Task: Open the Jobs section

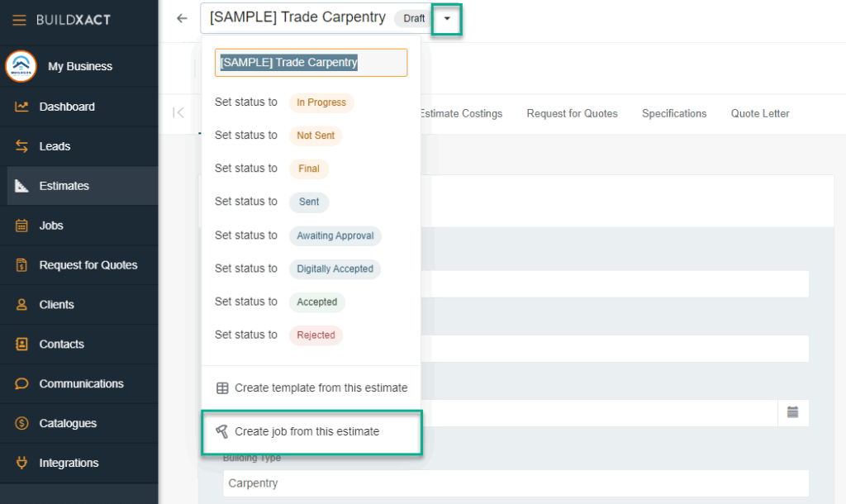Action: click(51, 225)
